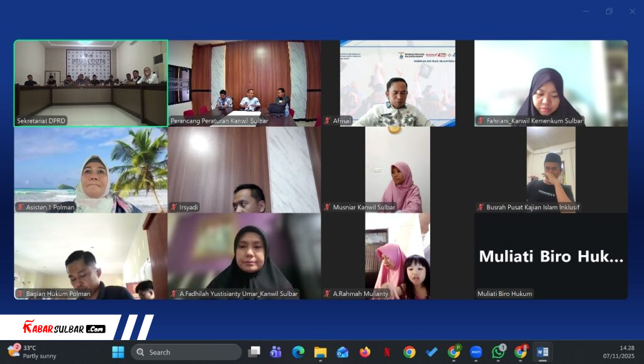Launch Firefox from the taskbar
Image resolution: width=644 pixels, height=364 pixels.
point(365,352)
